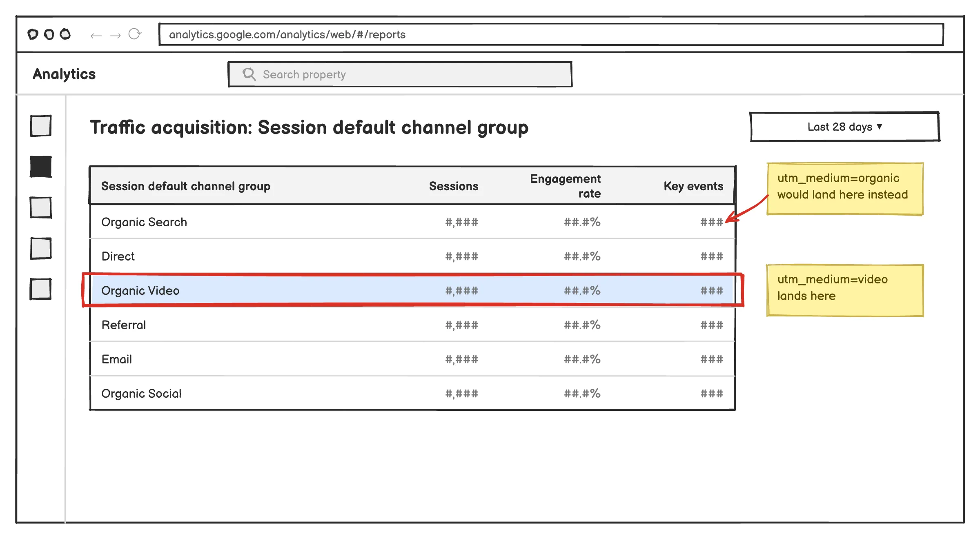Sort by the Sessions column header
The height and width of the screenshot is (539, 980).
454,186
